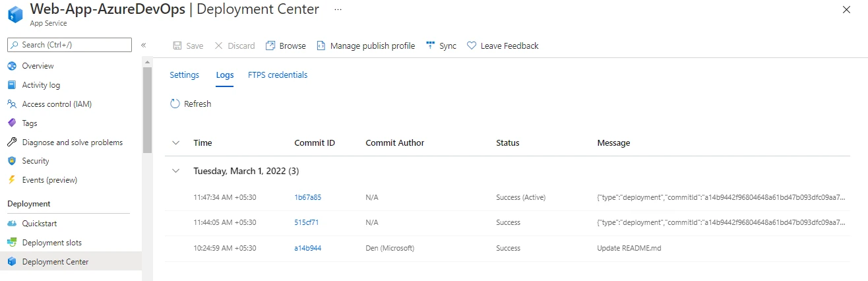The image size is (868, 281).
Task: Click the sidebar Search input field
Action: point(69,45)
